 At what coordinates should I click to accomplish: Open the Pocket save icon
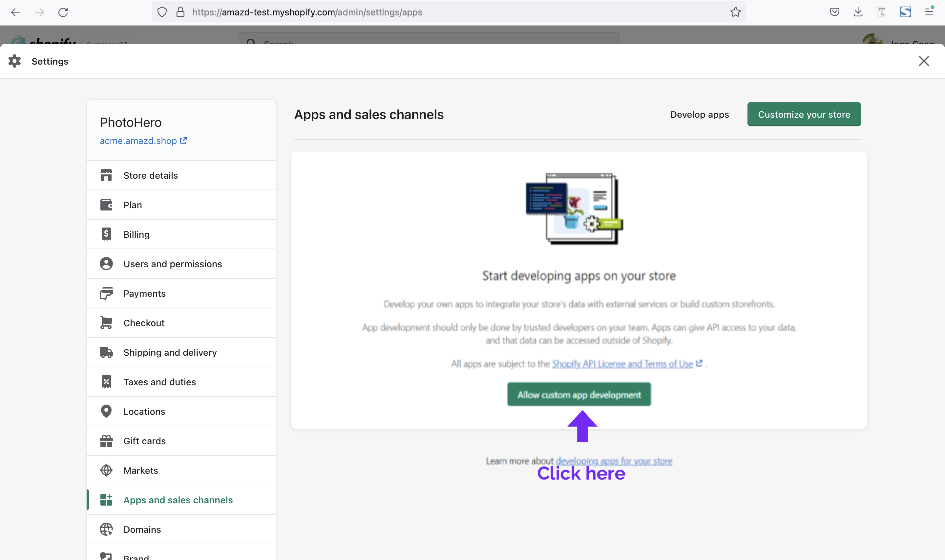coord(835,12)
